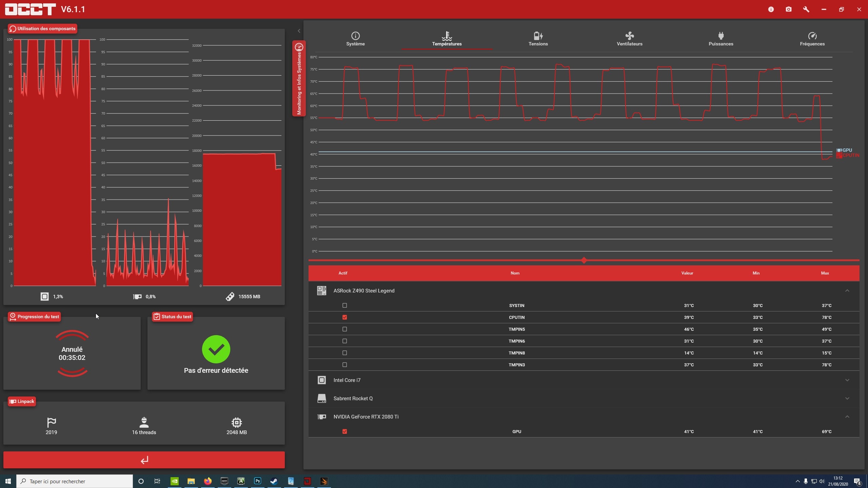The width and height of the screenshot is (868, 488).
Task: Collapse the ASRock Z490 Steel Legend group
Action: [x=847, y=290]
